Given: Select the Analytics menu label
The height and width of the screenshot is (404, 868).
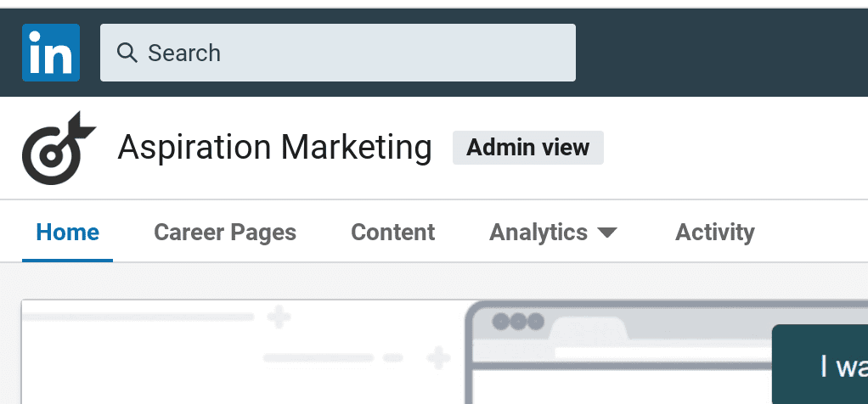Looking at the screenshot, I should coord(538,233).
